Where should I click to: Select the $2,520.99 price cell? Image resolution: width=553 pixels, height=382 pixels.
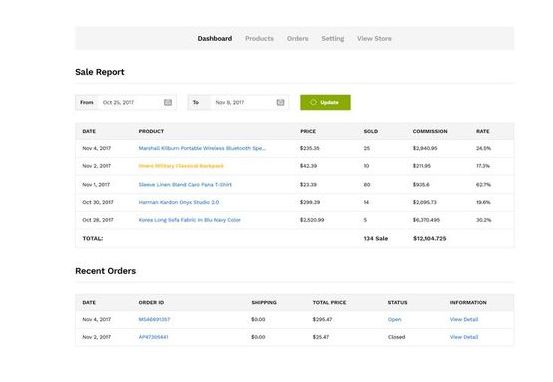click(312, 220)
